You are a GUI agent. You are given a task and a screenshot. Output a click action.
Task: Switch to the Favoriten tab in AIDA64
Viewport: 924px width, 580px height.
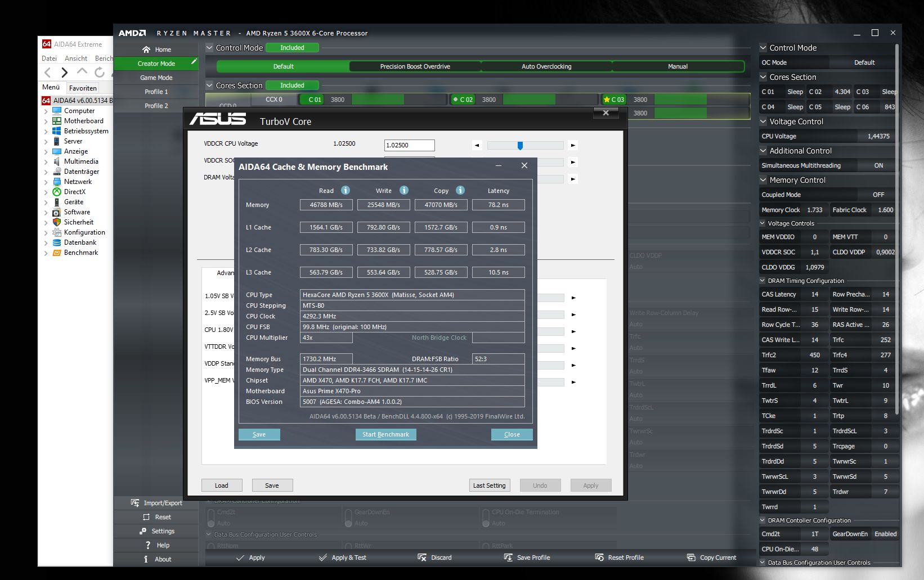pos(83,88)
